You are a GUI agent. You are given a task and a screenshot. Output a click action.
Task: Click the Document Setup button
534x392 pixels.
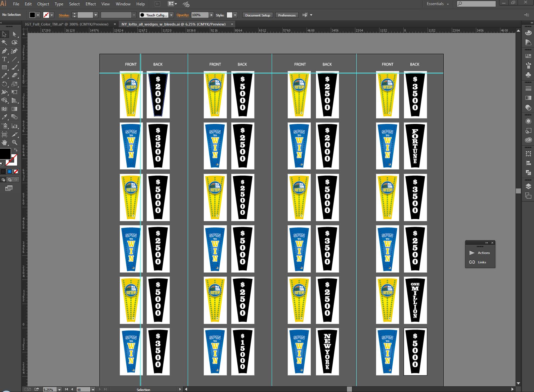258,15
